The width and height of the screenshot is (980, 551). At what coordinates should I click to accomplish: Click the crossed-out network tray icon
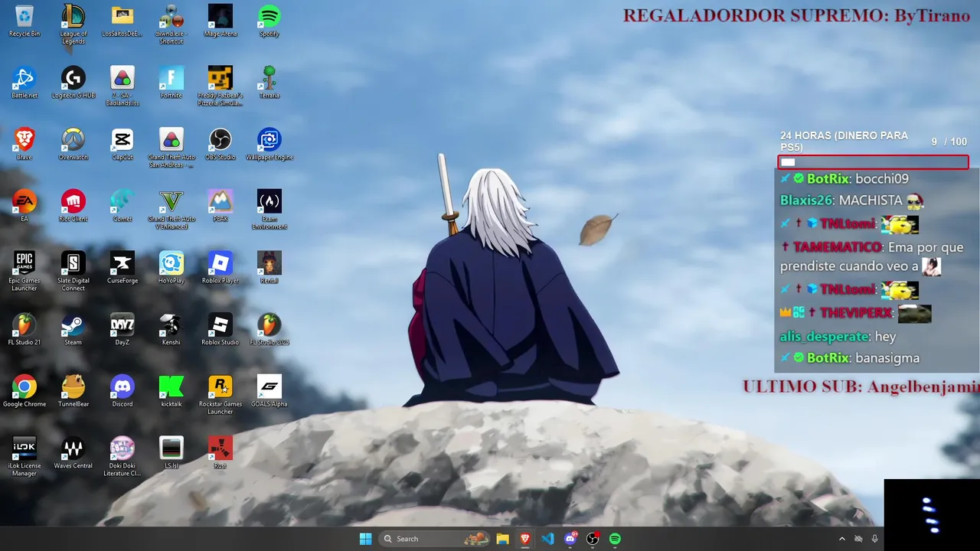click(858, 539)
